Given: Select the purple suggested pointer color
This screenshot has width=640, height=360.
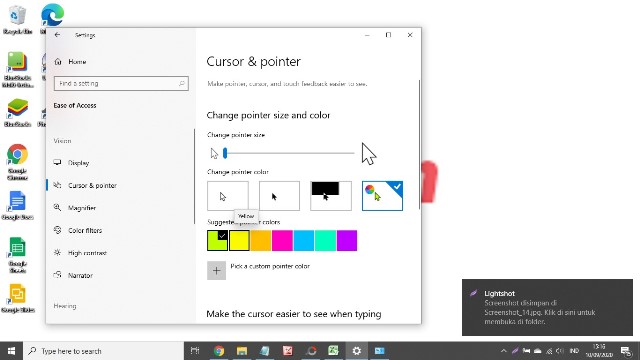Looking at the screenshot, I should (x=347, y=240).
